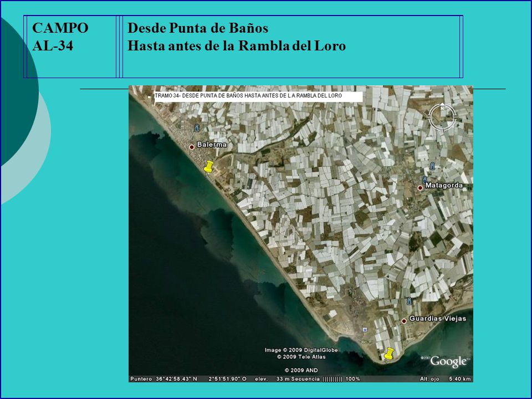Select the Matagorda place label
The width and height of the screenshot is (532, 399).
tap(444, 185)
